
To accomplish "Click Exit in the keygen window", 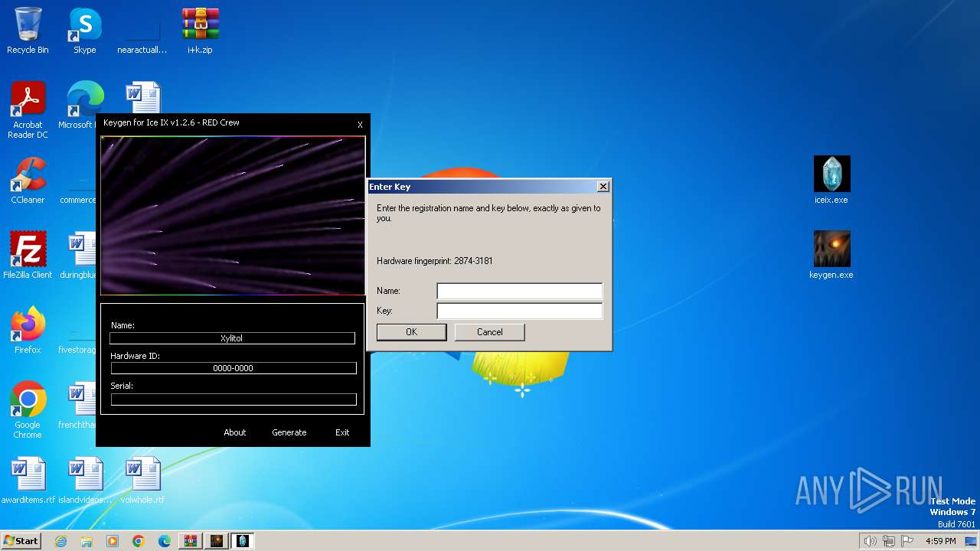I will [342, 432].
